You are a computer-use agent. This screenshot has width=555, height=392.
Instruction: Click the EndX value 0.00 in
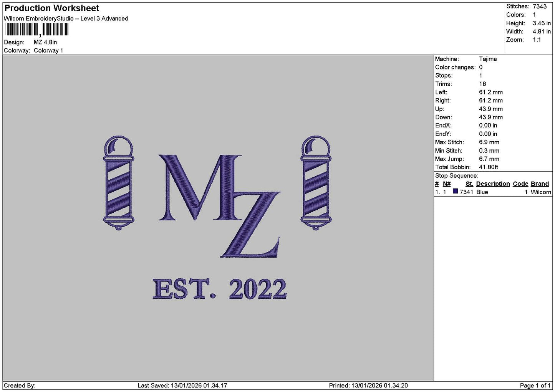(x=488, y=126)
